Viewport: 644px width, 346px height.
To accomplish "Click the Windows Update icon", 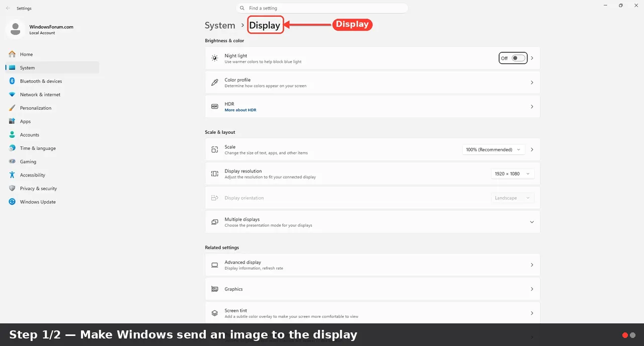I will pyautogui.click(x=12, y=202).
